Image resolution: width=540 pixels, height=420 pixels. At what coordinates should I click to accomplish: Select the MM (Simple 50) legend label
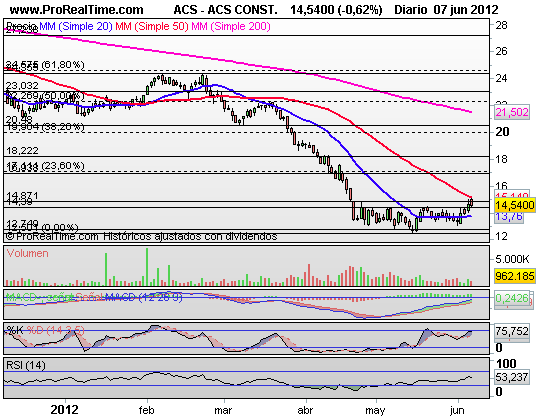point(152,26)
